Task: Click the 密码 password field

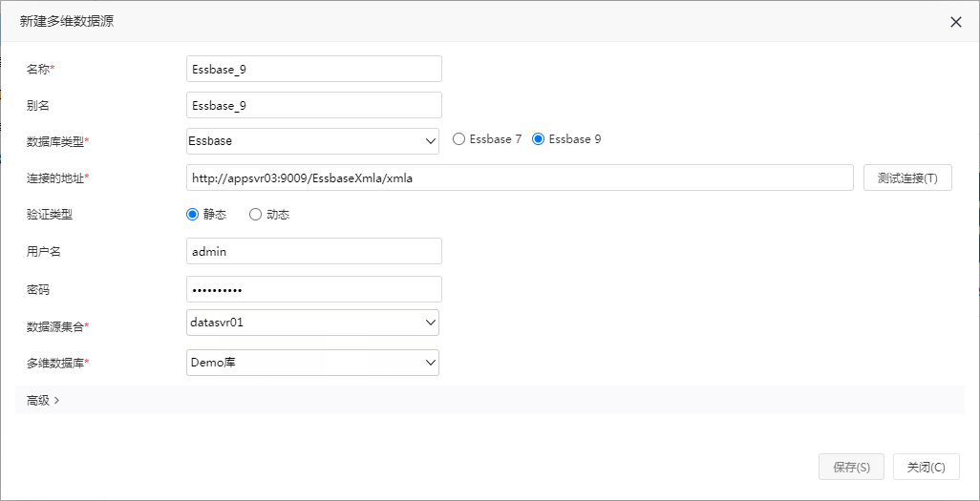Action: click(x=313, y=289)
